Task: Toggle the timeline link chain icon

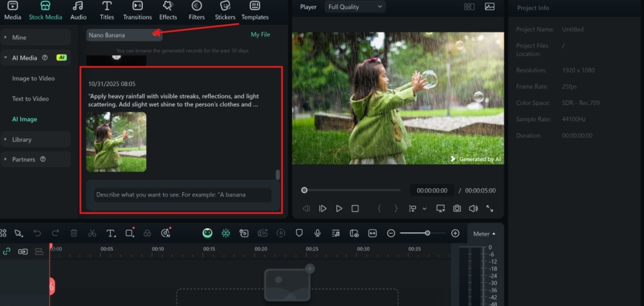Action: [7, 252]
